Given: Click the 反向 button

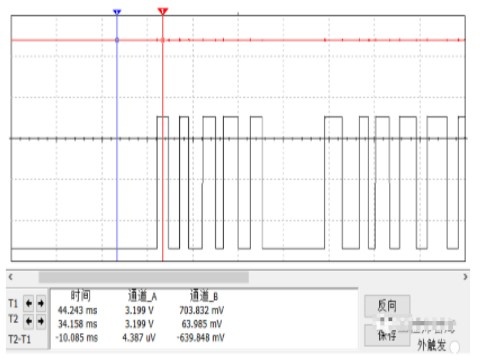Looking at the screenshot, I should click(x=387, y=306).
